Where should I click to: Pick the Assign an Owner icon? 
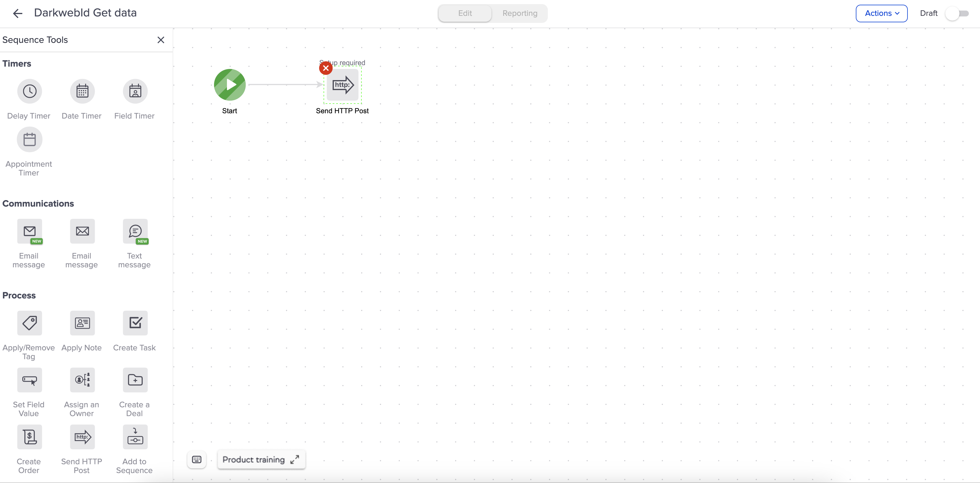(82, 380)
